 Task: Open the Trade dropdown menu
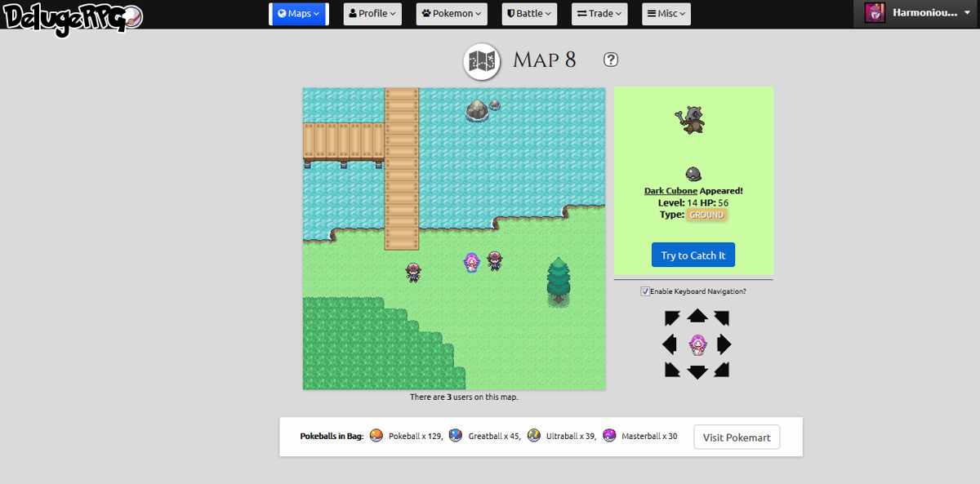click(599, 14)
